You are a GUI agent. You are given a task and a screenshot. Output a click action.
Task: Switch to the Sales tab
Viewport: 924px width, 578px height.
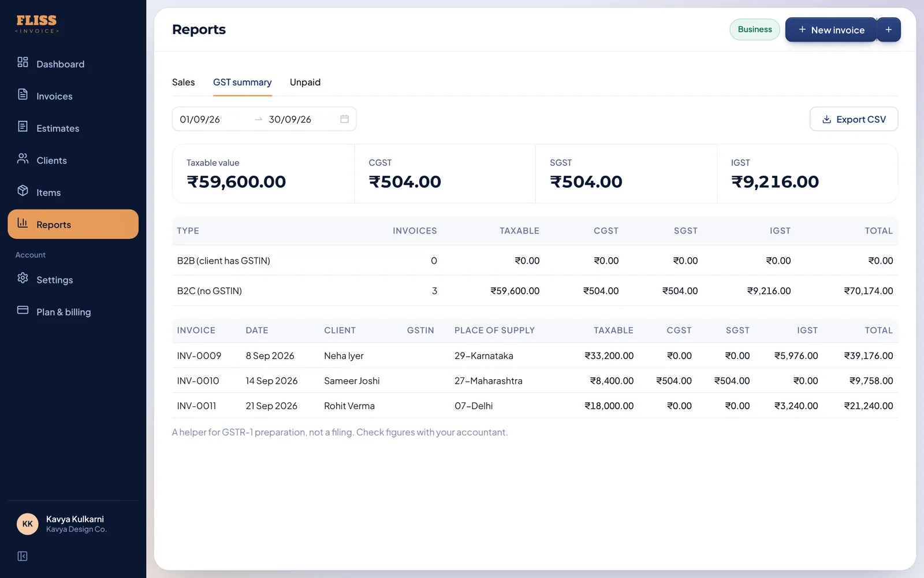click(x=183, y=82)
